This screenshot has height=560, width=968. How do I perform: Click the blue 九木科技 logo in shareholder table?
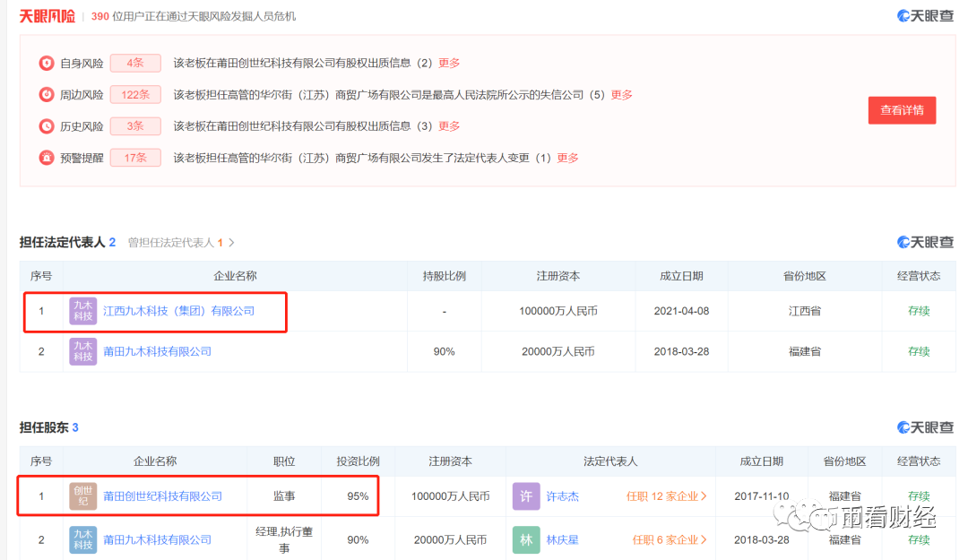tap(82, 539)
